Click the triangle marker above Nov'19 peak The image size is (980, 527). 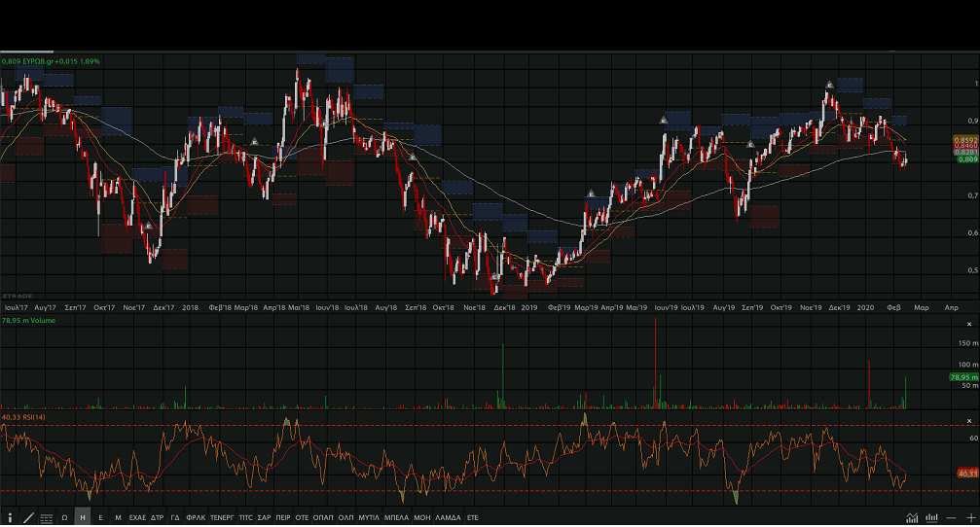[828, 85]
